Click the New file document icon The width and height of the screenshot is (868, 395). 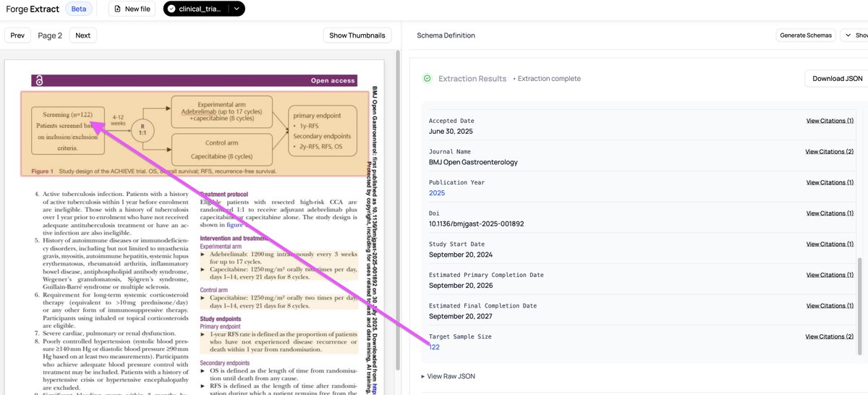(x=118, y=9)
